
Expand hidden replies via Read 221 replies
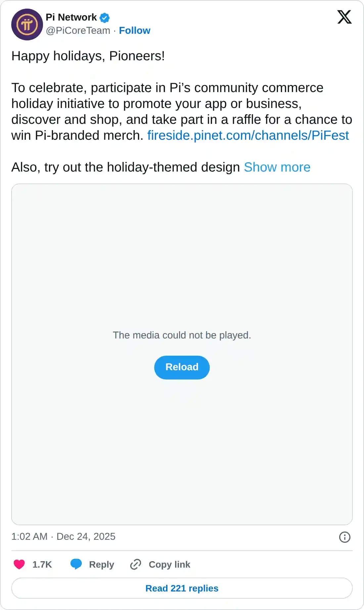tap(182, 588)
